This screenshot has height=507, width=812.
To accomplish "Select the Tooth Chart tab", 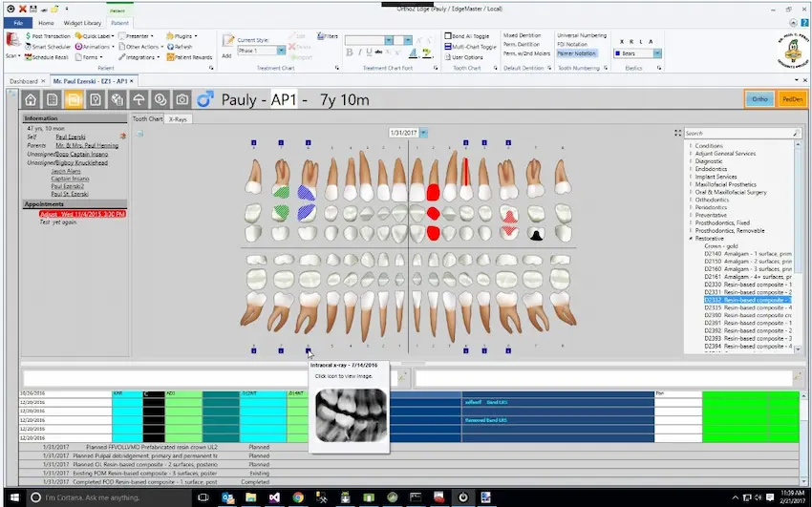I will point(147,119).
